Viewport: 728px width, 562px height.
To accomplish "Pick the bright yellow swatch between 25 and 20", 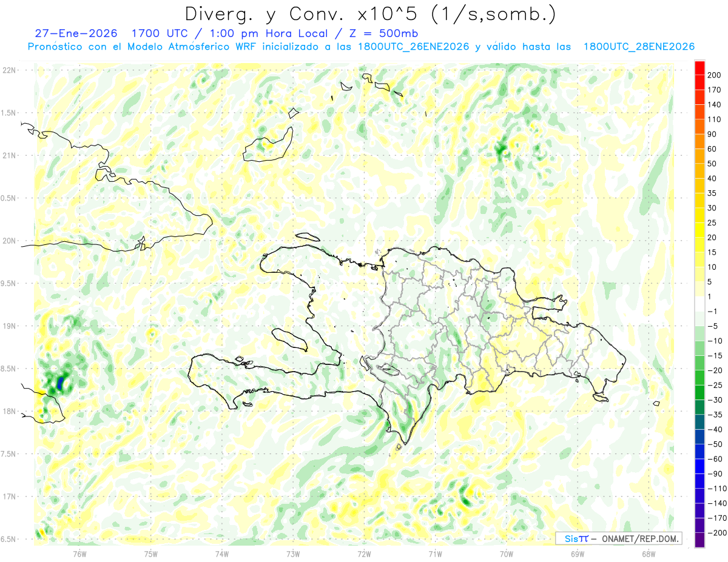I will (x=699, y=230).
